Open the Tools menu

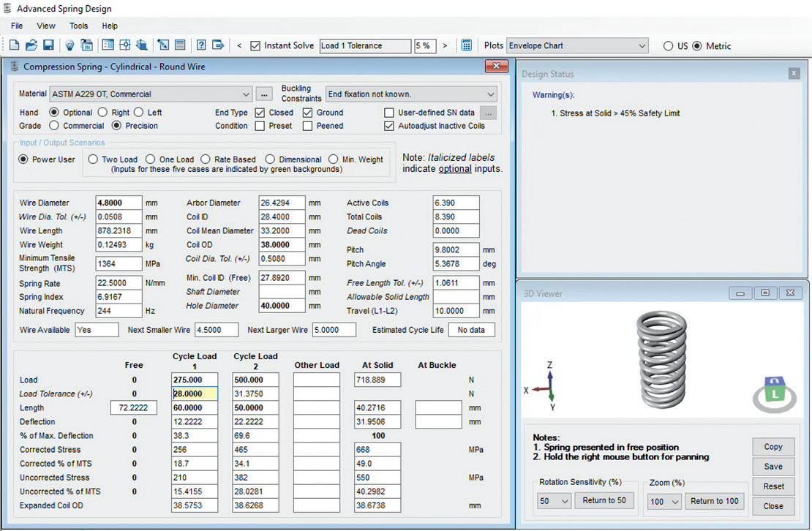pos(78,26)
